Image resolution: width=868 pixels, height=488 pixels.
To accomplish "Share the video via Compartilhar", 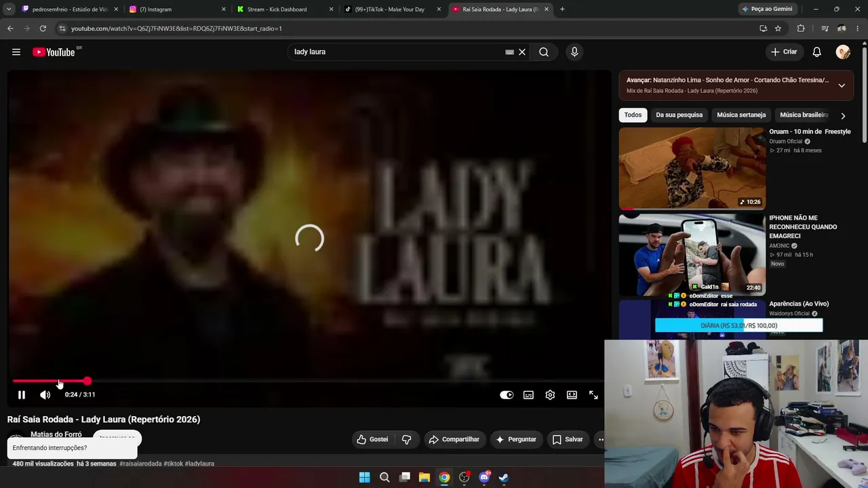I will (x=454, y=439).
